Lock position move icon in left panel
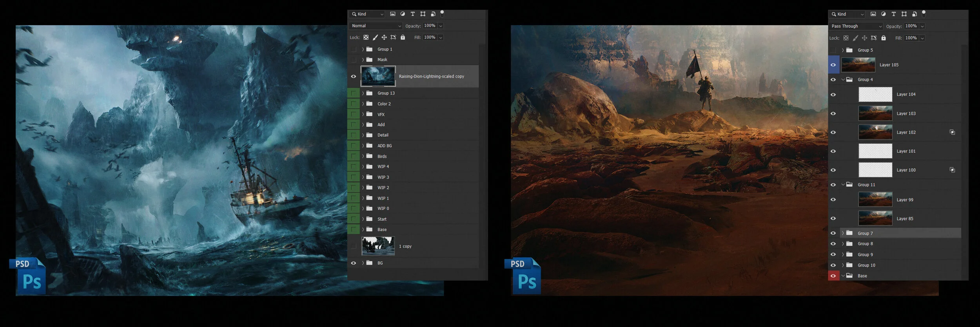This screenshot has width=980, height=327. tap(384, 37)
